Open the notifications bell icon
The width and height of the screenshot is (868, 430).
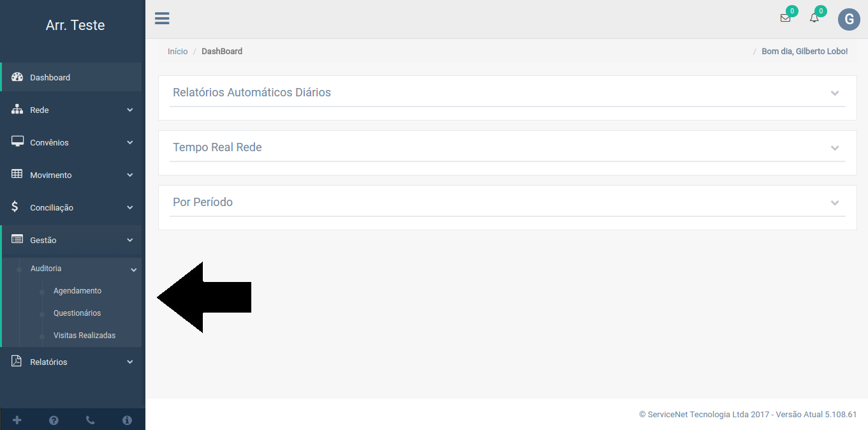(x=814, y=19)
